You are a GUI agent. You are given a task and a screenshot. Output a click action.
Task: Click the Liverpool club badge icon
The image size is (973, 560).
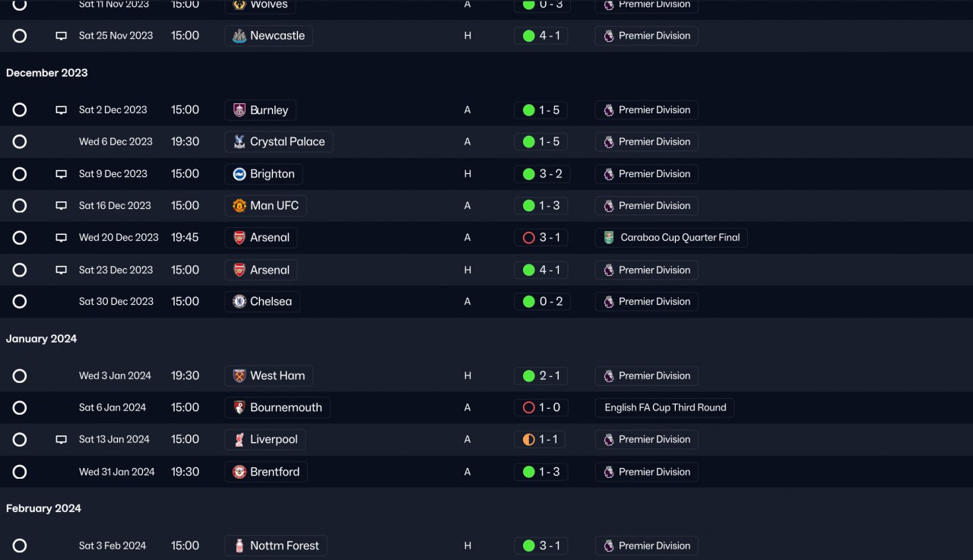click(x=239, y=439)
